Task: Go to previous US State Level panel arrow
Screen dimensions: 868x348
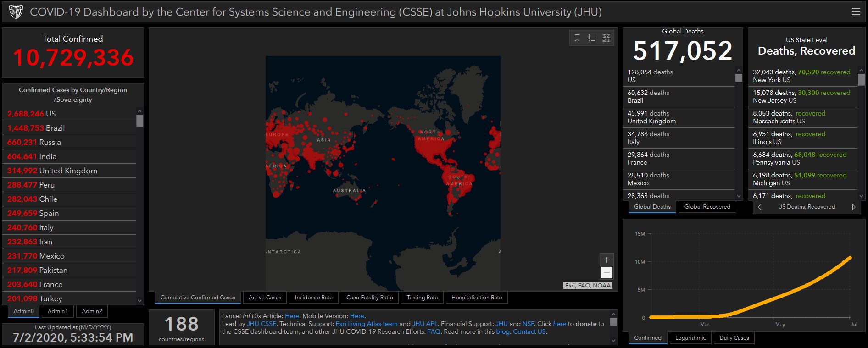Action: [760, 207]
